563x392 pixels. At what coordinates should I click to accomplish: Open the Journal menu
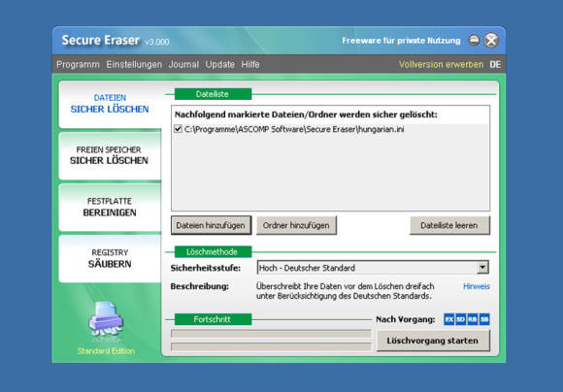click(183, 65)
